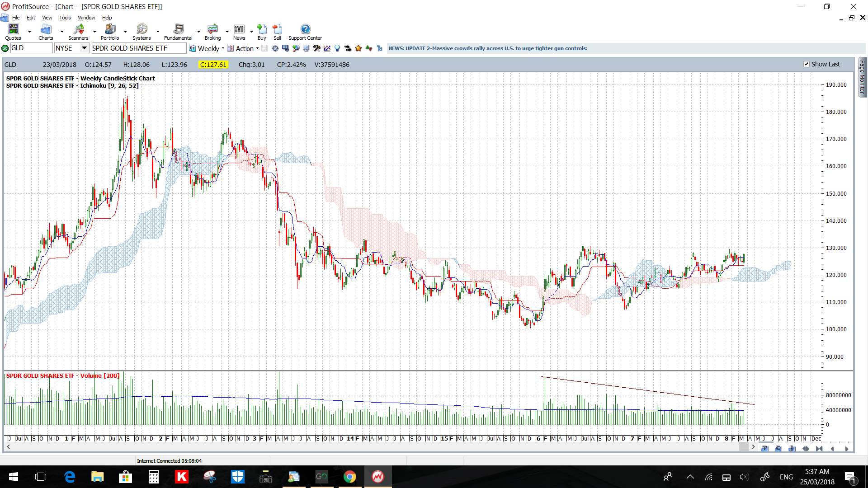Open the Portfolio tool
This screenshot has width=868, height=488.
[x=110, y=32]
